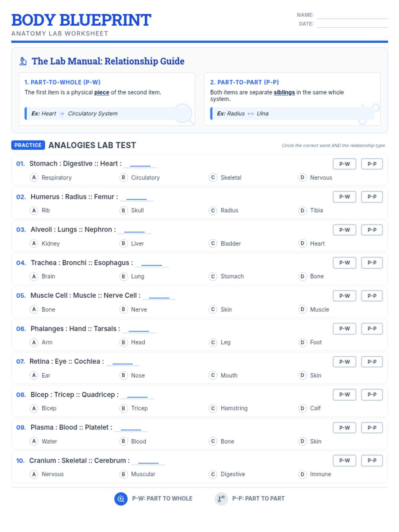Click the microscope icon beside Lab Manual heading
Screen dimensions: 399x532
pyautogui.click(x=23, y=61)
